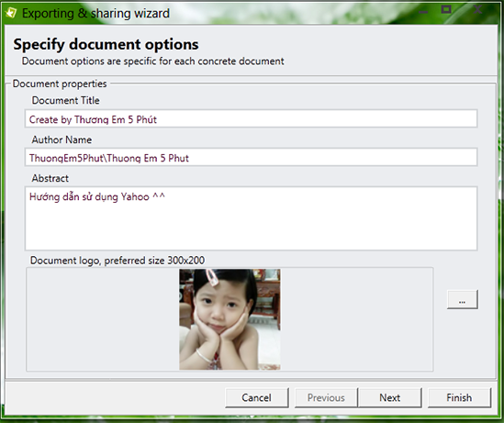504x423 pixels.
Task: Click the Abstract label
Action: click(50, 178)
